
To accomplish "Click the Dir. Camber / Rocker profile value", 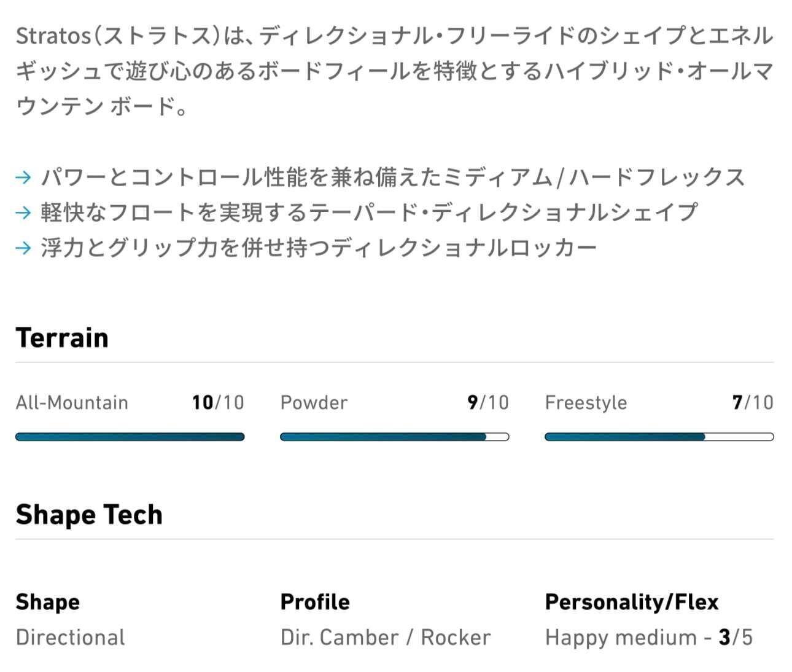I will pos(386,637).
